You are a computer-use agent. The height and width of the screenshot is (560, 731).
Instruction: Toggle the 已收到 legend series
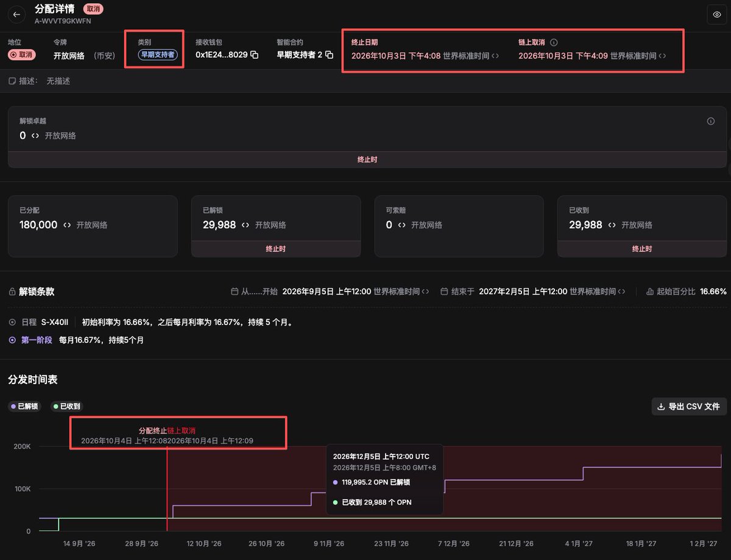tap(67, 406)
